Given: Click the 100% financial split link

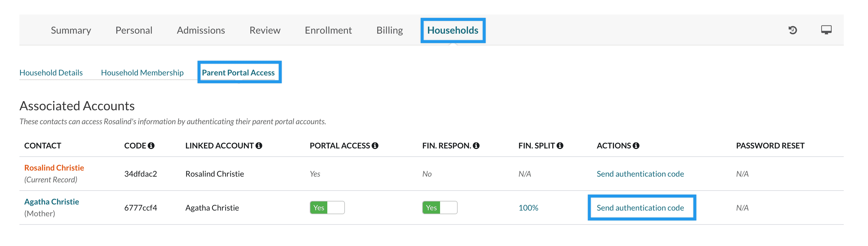Looking at the screenshot, I should [x=528, y=208].
